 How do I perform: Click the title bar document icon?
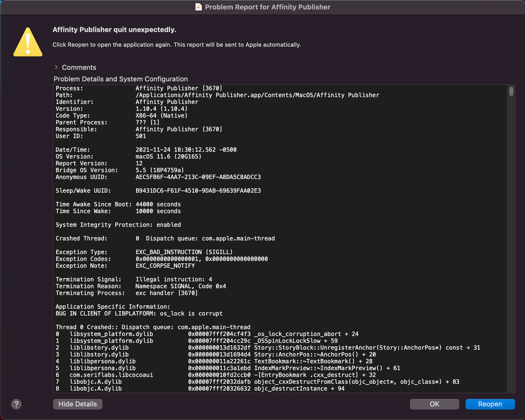[199, 7]
